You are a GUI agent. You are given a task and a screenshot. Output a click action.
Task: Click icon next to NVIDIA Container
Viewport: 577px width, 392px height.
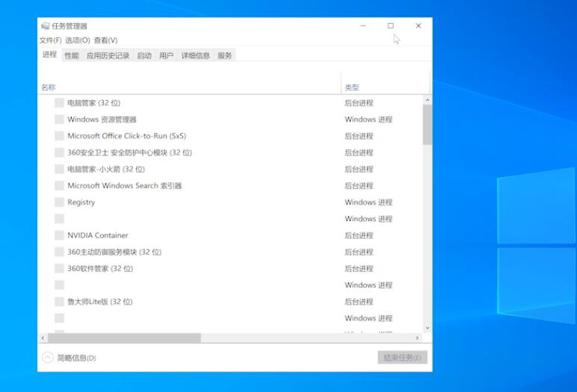(59, 235)
